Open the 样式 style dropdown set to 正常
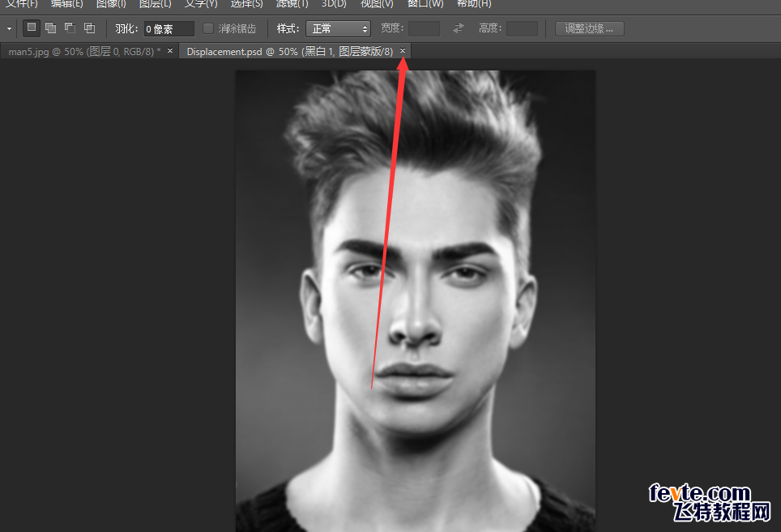The height and width of the screenshot is (532, 781). 338,28
